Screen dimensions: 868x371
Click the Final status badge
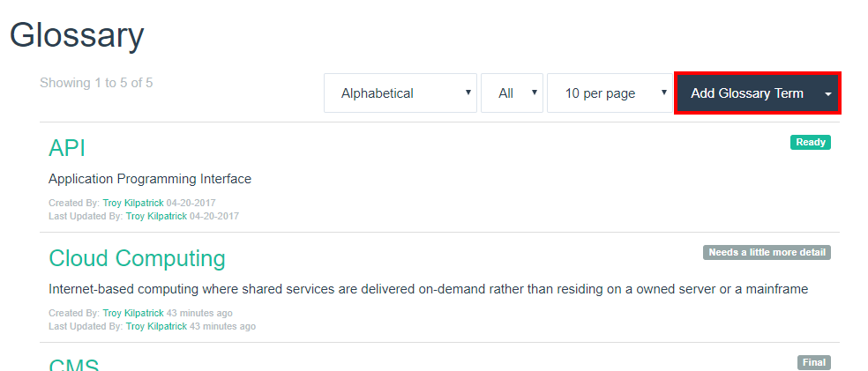(x=813, y=362)
